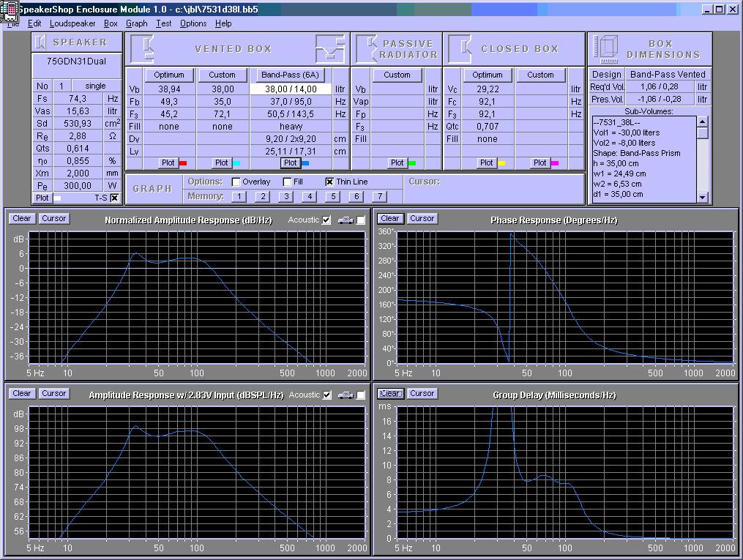
Task: Click the band-pass box icon beside Vented Box
Action: tap(330, 49)
